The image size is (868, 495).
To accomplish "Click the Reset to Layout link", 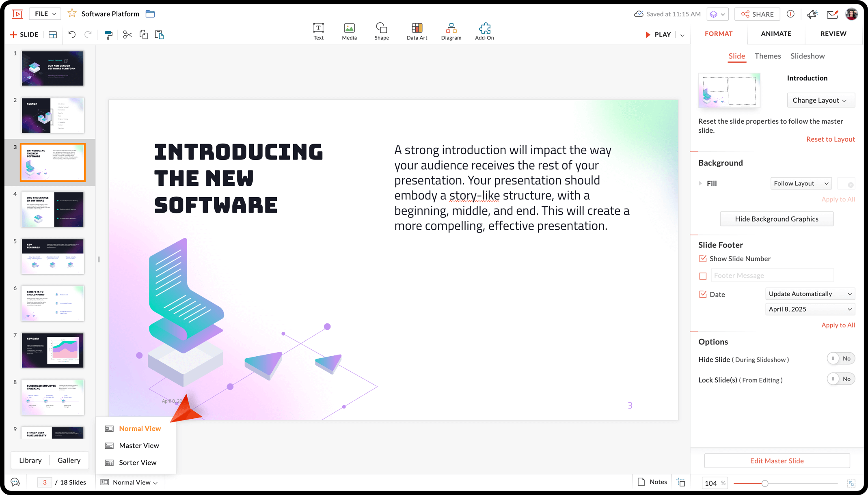I will [830, 139].
